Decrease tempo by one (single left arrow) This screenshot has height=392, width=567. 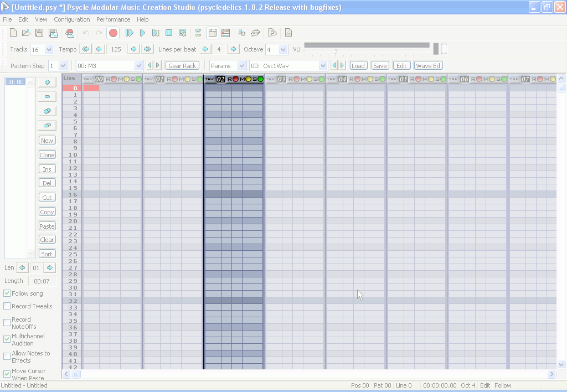click(99, 49)
